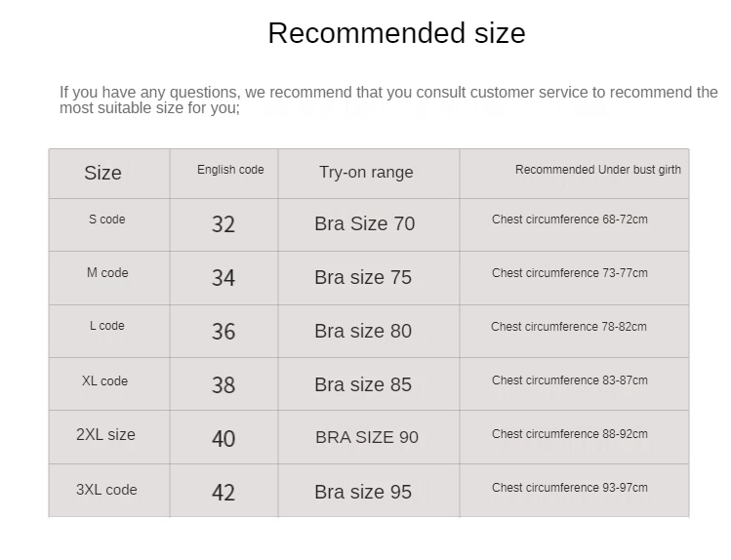This screenshot has width=731, height=560.
Task: Click the "S code" size cell
Action: click(x=106, y=220)
